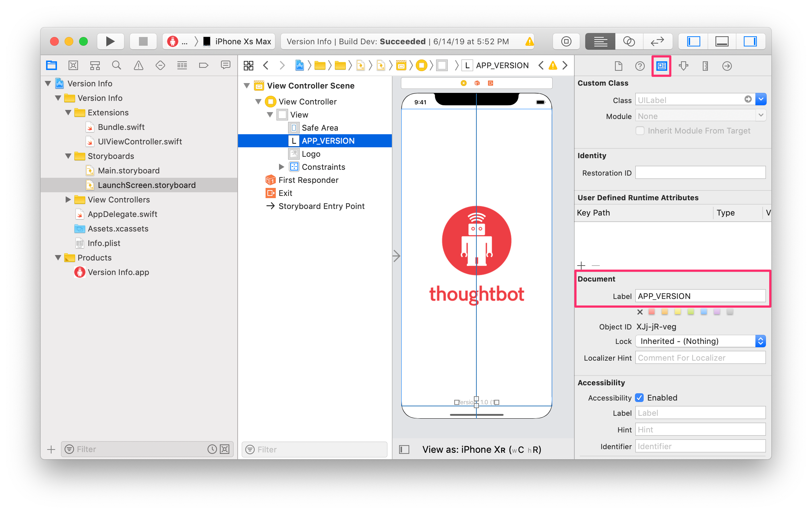Collapse the Extensions folder

point(68,112)
